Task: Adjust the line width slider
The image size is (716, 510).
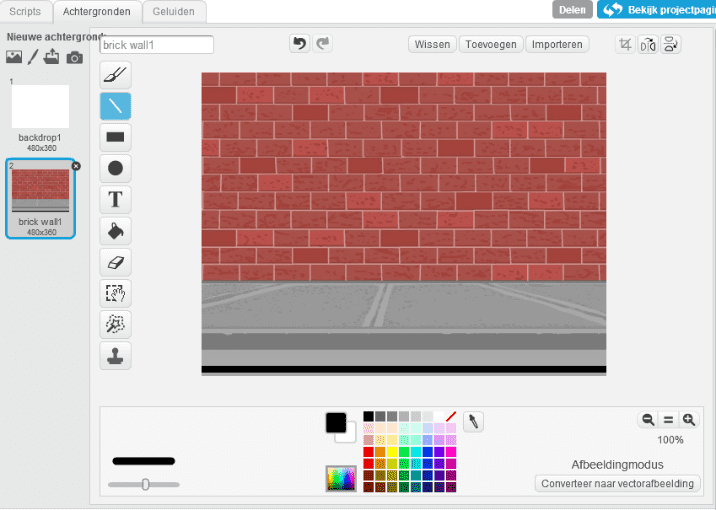Action: [x=146, y=484]
